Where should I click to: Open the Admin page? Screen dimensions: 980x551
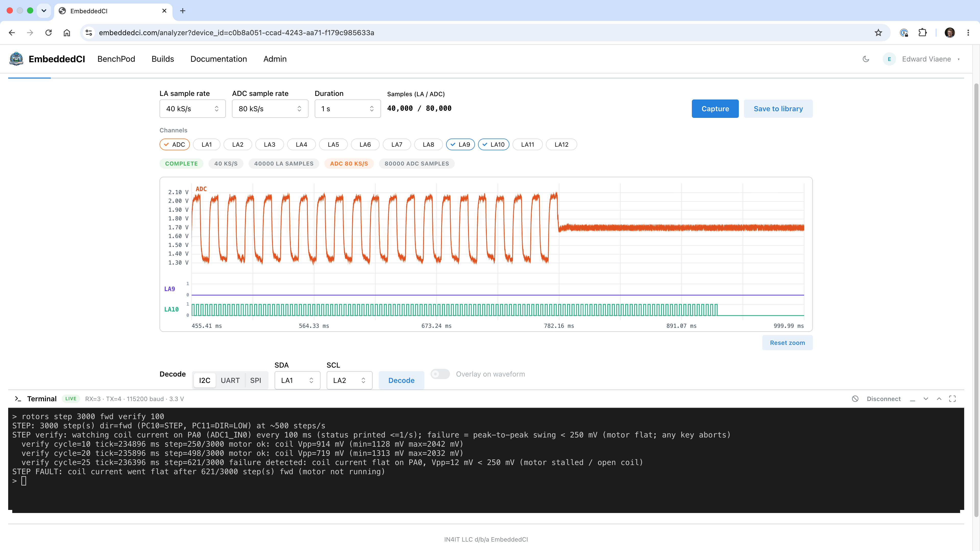pyautogui.click(x=275, y=59)
